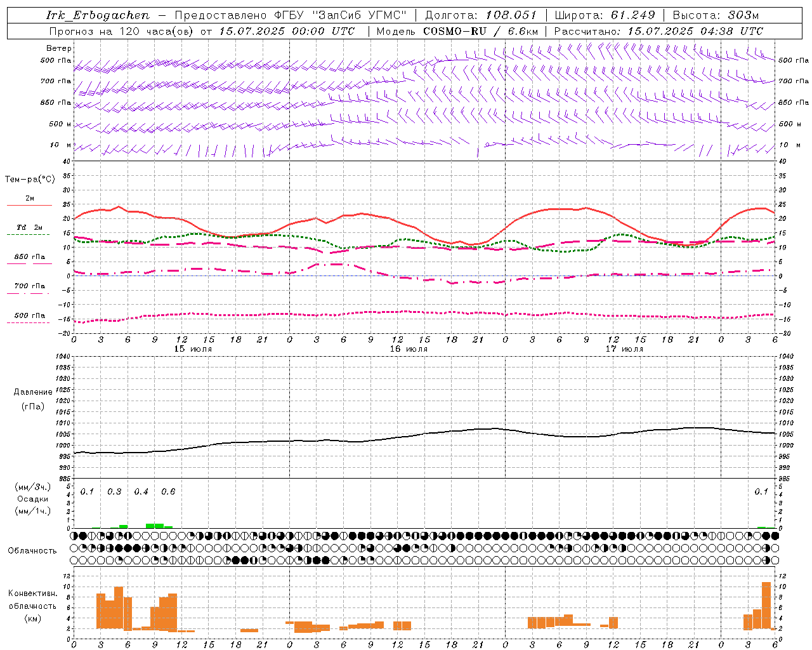Click the Осадки precipitation label
This screenshot has height=650, width=812.
coord(32,499)
